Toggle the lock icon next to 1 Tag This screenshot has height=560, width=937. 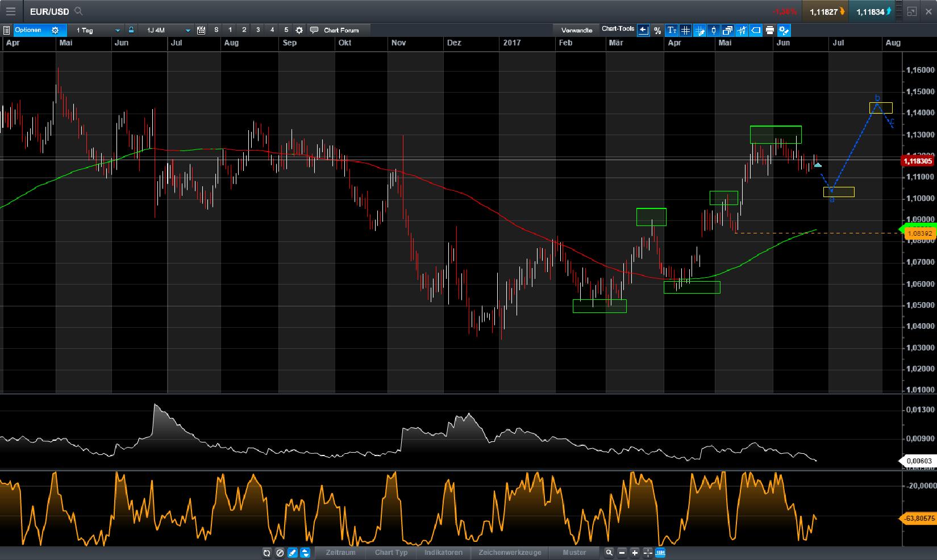(x=131, y=30)
